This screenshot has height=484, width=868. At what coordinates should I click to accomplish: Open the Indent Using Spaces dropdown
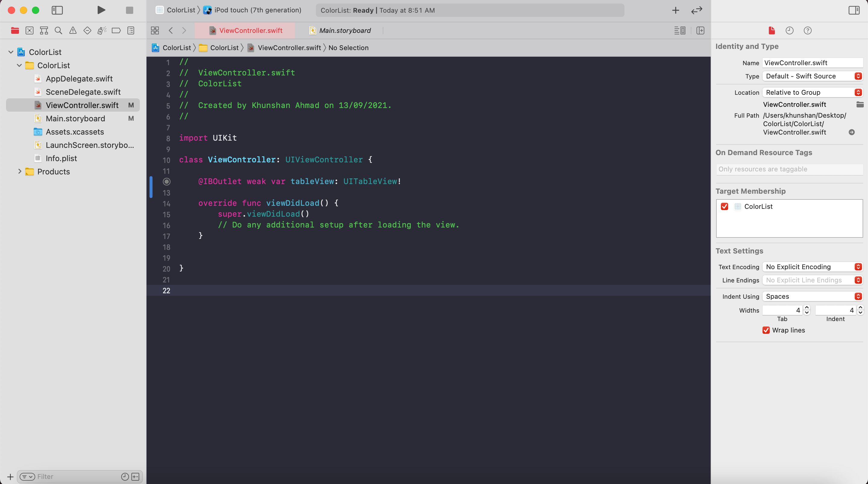click(812, 297)
